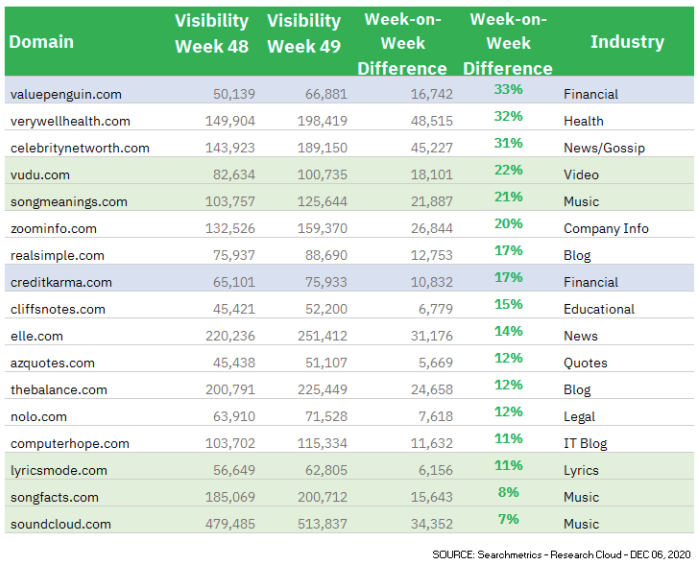The height and width of the screenshot is (570, 699).
Task: Select the valuepenguin.com domain cell
Action: 66,94
